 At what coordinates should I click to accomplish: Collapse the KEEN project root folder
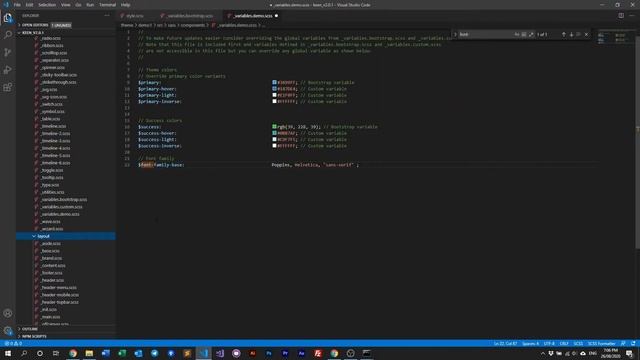65,33
